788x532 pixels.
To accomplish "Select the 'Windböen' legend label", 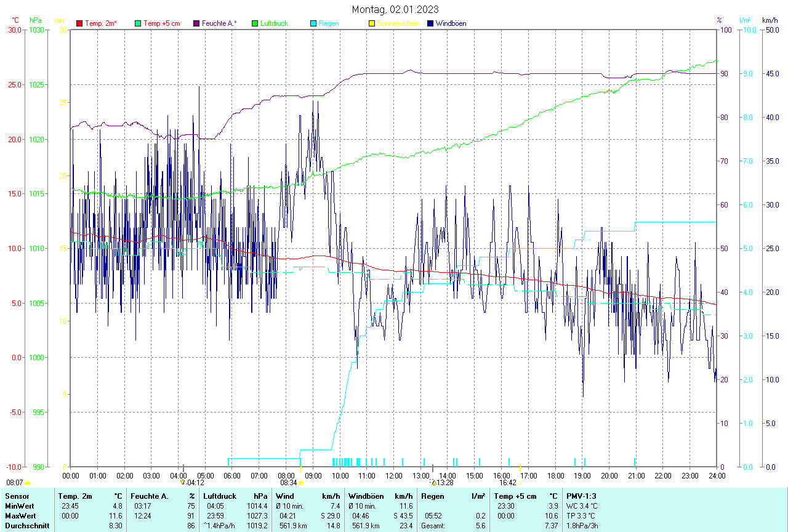I will 451,24.
